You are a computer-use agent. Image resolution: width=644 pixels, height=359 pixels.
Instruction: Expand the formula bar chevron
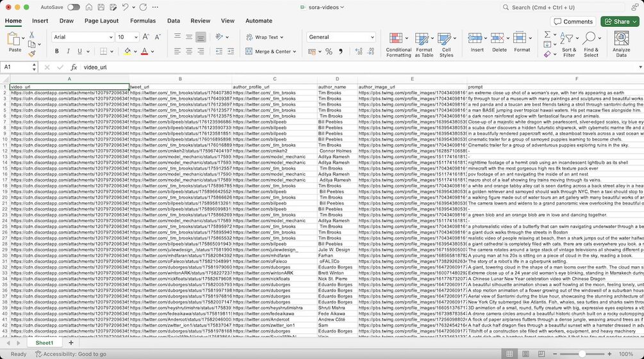coord(640,67)
